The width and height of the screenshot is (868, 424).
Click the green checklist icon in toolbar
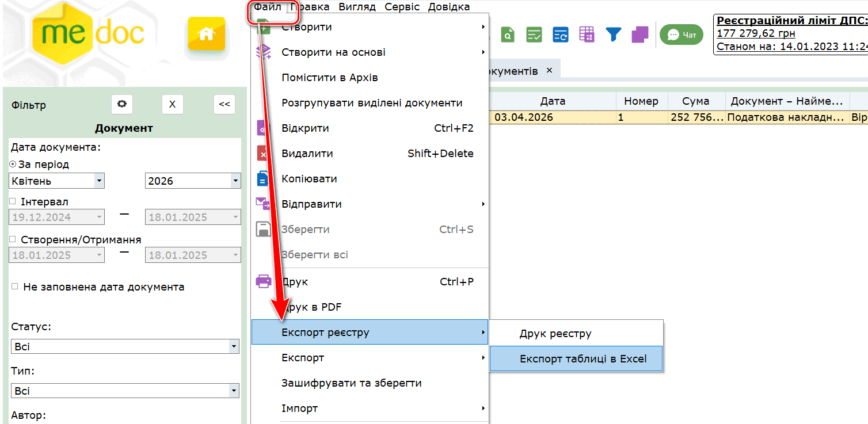coord(534,35)
